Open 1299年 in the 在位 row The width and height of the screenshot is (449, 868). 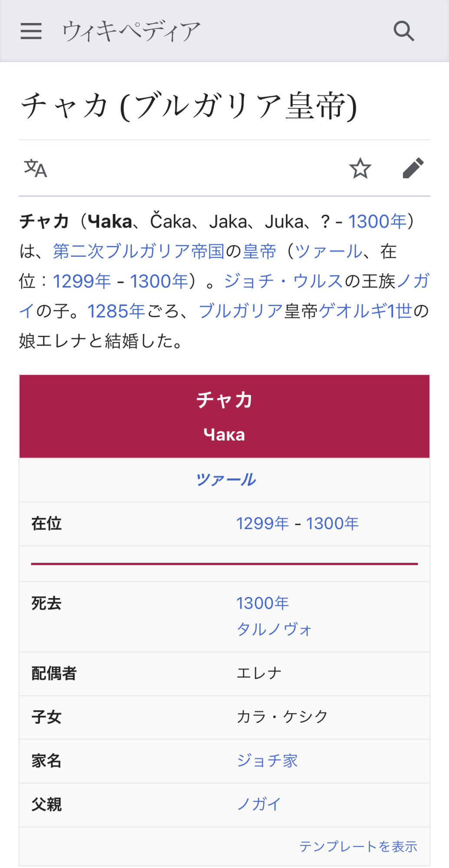pyautogui.click(x=262, y=523)
